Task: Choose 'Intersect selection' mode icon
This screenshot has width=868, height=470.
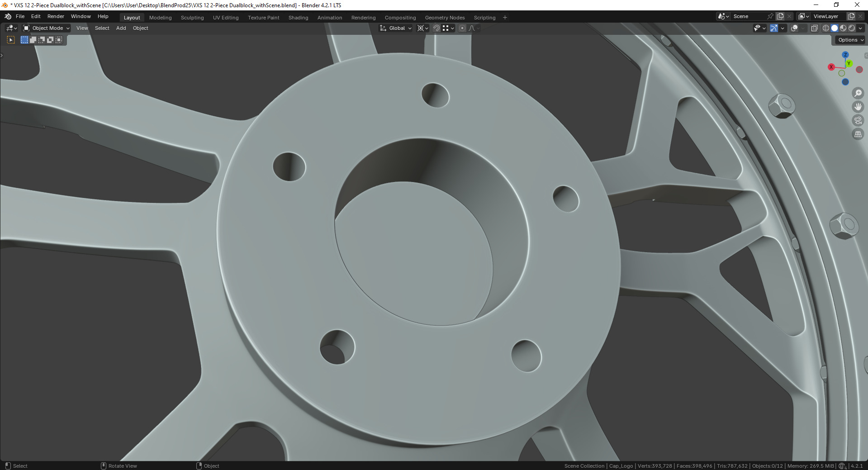Action: [x=59, y=40]
